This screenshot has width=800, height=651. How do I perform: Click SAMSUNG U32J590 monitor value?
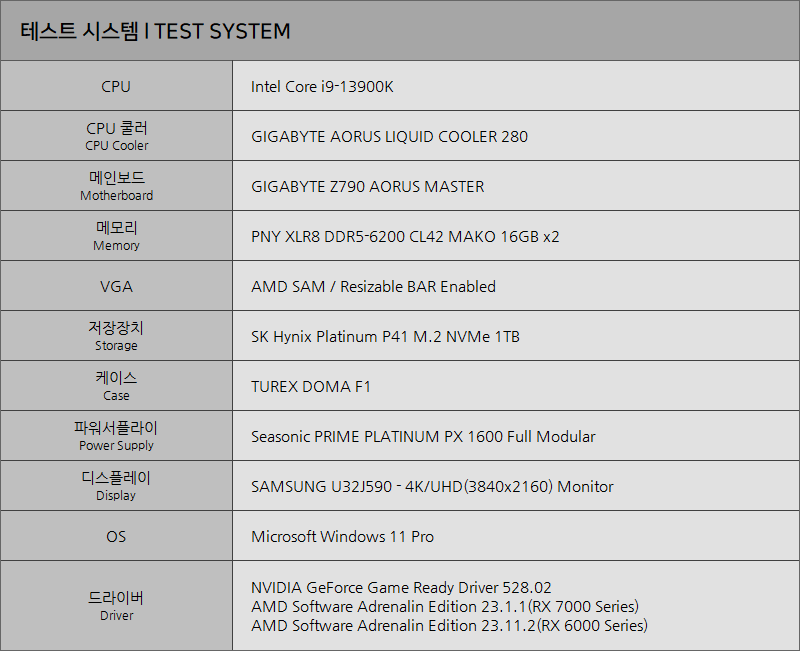coord(432,487)
